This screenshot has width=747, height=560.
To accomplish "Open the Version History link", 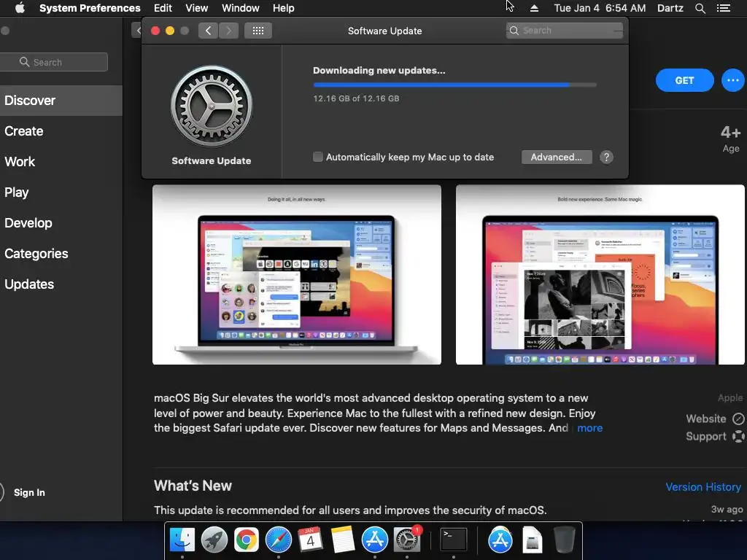I will pyautogui.click(x=703, y=487).
